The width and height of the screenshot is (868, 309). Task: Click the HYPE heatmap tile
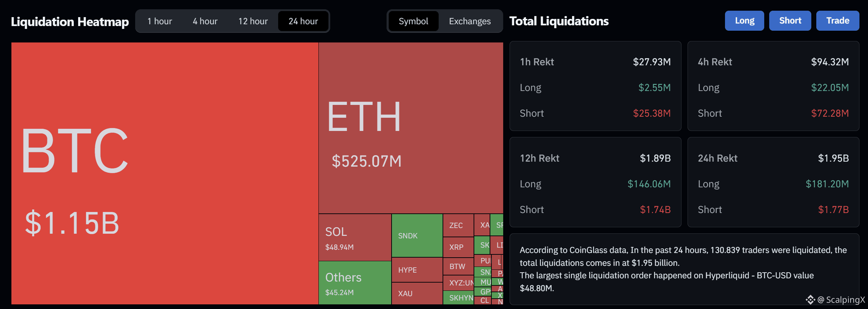point(417,270)
